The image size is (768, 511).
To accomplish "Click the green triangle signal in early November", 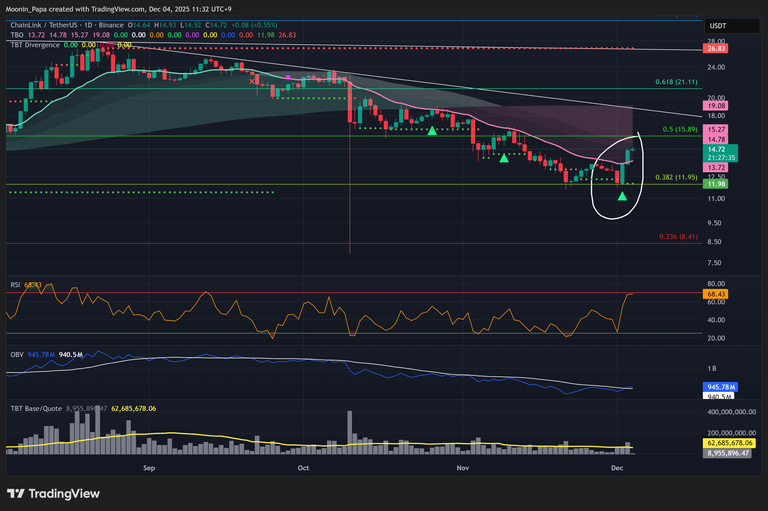I will tap(503, 158).
